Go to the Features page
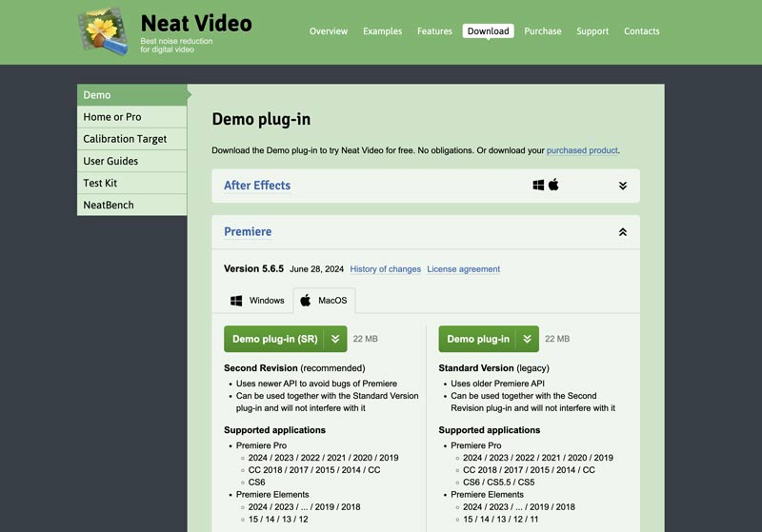This screenshot has width=762, height=532. pyautogui.click(x=434, y=31)
